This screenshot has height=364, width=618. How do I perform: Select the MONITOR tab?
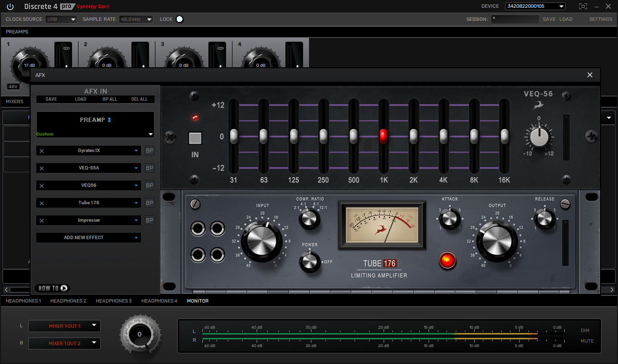point(198,301)
